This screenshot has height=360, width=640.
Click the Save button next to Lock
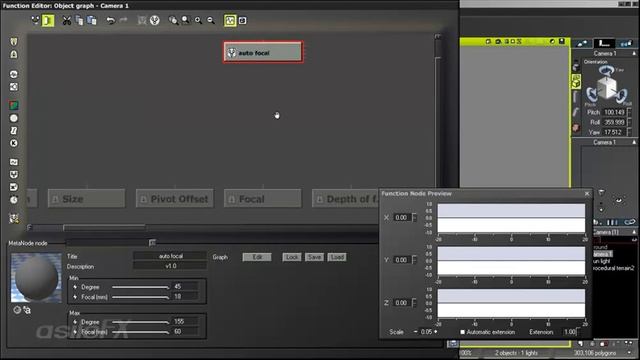314,257
